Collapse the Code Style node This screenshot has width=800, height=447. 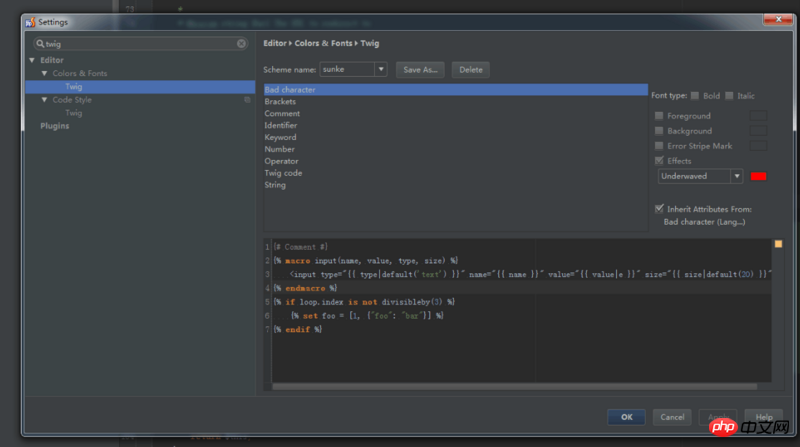click(44, 100)
